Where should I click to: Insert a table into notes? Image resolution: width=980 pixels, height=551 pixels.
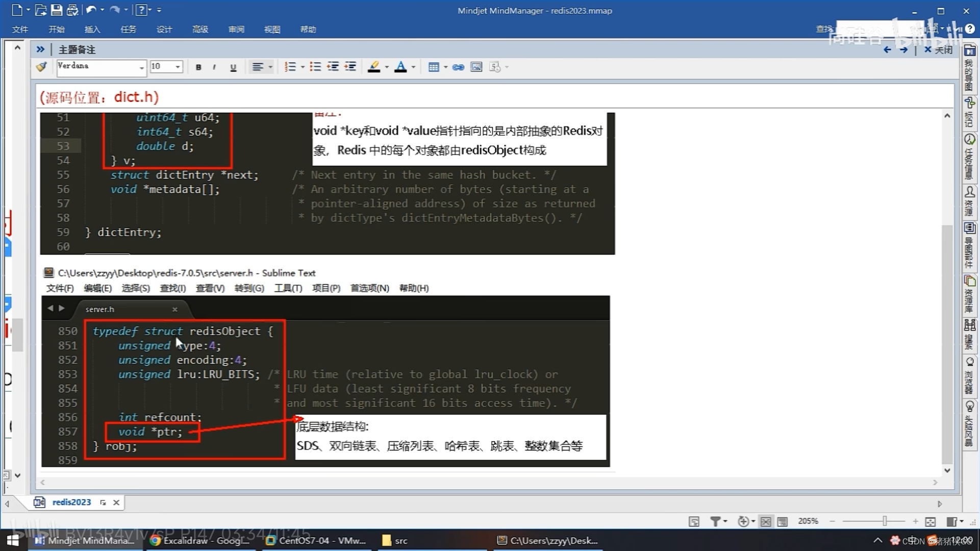434,67
